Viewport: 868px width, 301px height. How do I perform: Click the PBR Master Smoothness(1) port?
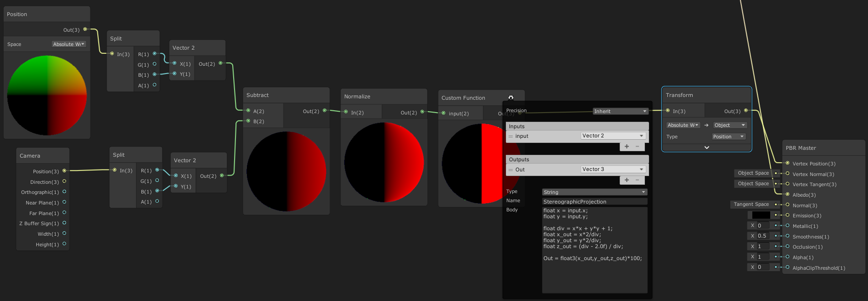[x=788, y=236]
